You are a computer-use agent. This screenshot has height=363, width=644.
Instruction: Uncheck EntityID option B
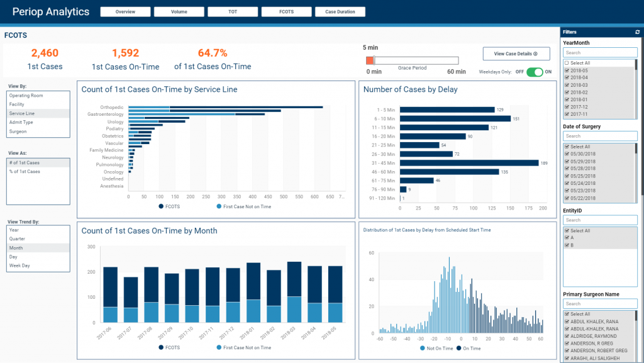pyautogui.click(x=569, y=245)
